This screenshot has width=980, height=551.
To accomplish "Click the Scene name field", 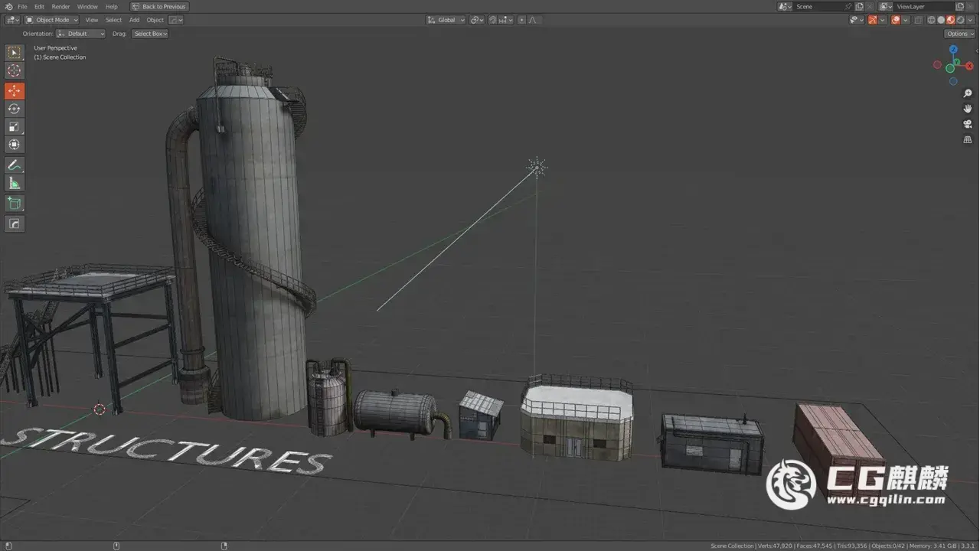I will 818,7.
